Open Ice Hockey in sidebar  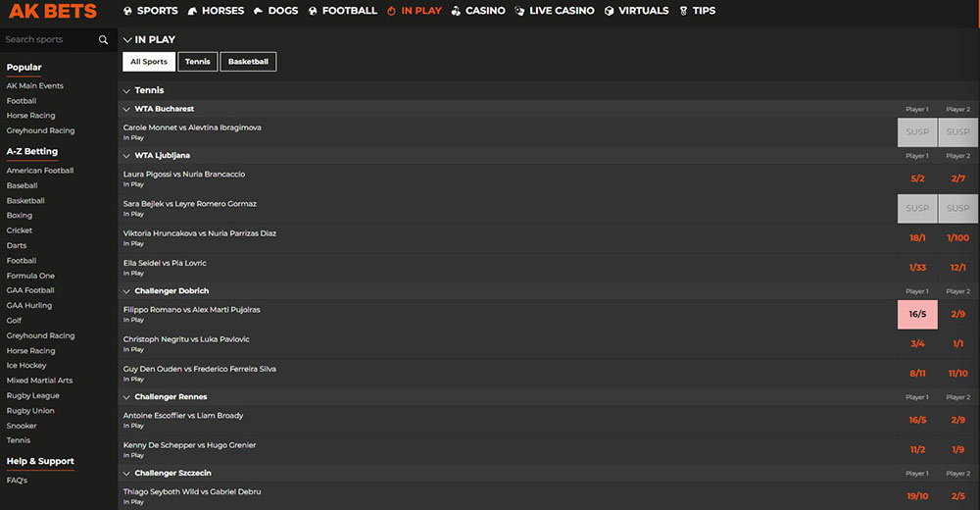[26, 366]
